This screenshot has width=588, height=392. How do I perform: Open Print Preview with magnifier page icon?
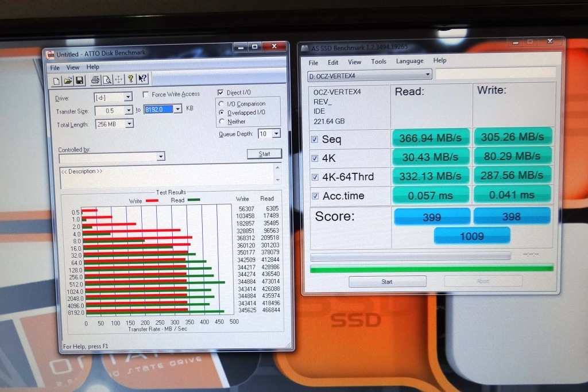107,80
